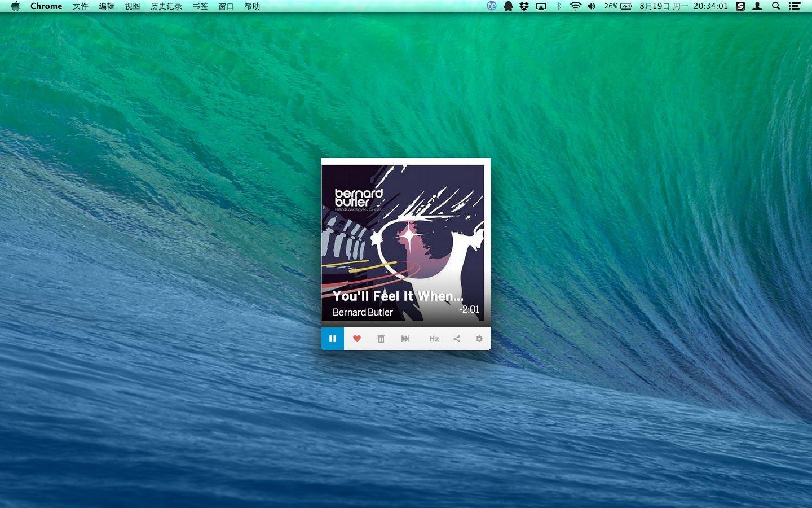Open the Apple menu
The height and width of the screenshot is (508, 812).
pyautogui.click(x=15, y=6)
